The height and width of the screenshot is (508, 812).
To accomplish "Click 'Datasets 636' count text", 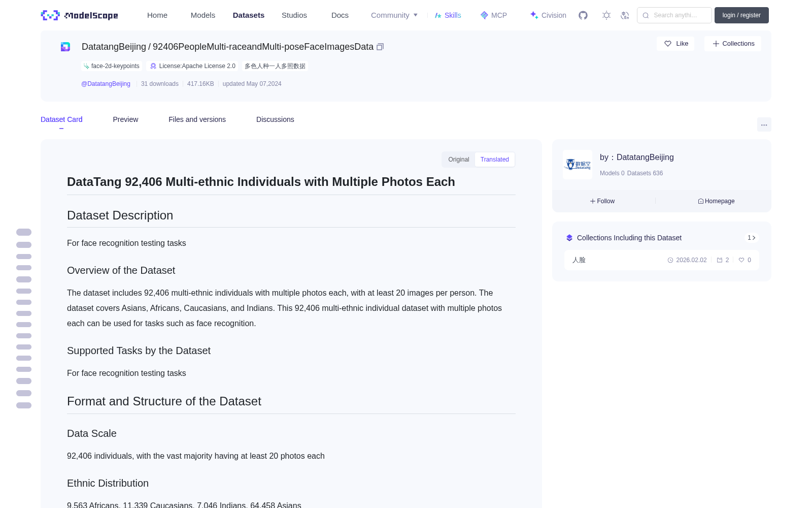I will click(x=645, y=173).
